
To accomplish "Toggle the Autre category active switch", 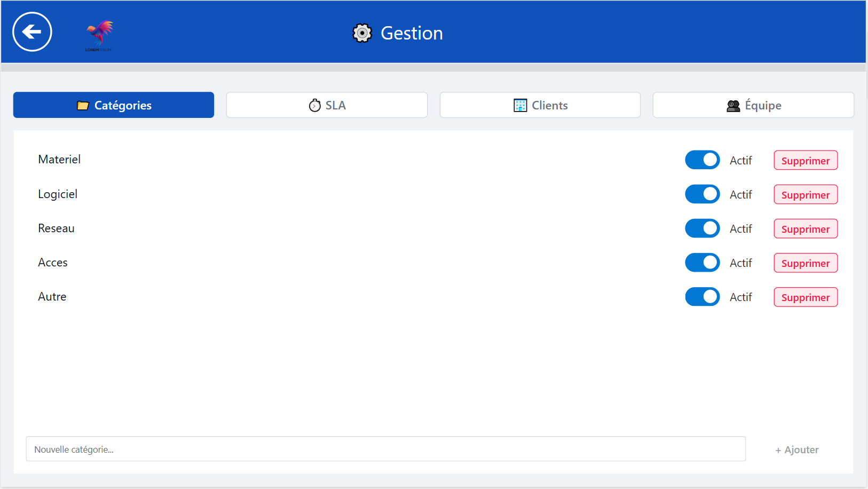I will [702, 297].
